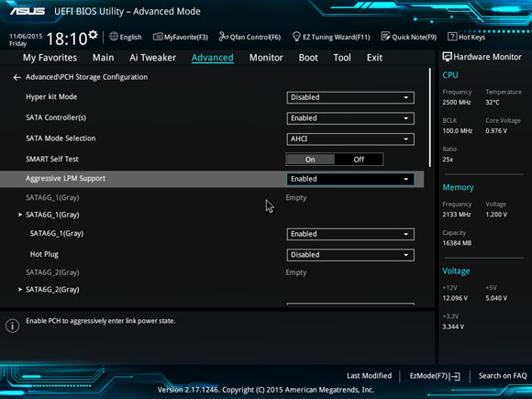Click Voltage heading in Hardware Monitor
The height and width of the screenshot is (399, 532).
[456, 272]
